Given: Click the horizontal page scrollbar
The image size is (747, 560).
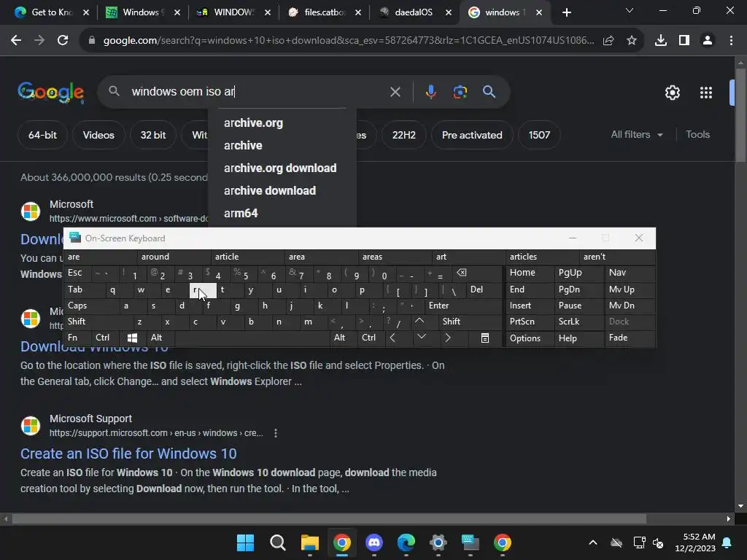Looking at the screenshot, I should [x=329, y=518].
